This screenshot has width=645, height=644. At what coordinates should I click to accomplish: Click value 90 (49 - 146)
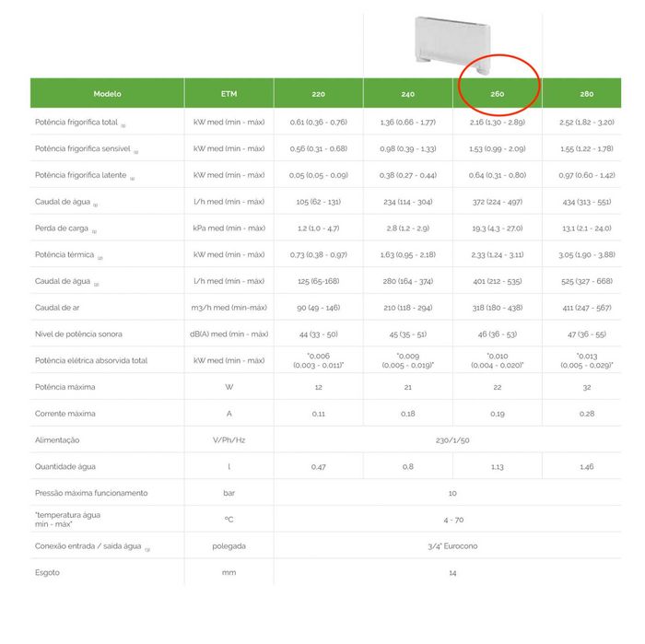tap(319, 308)
